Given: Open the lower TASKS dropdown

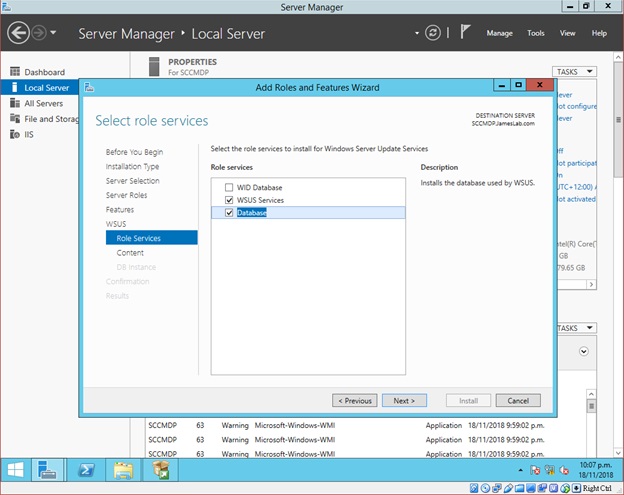Looking at the screenshot, I should coord(575,328).
